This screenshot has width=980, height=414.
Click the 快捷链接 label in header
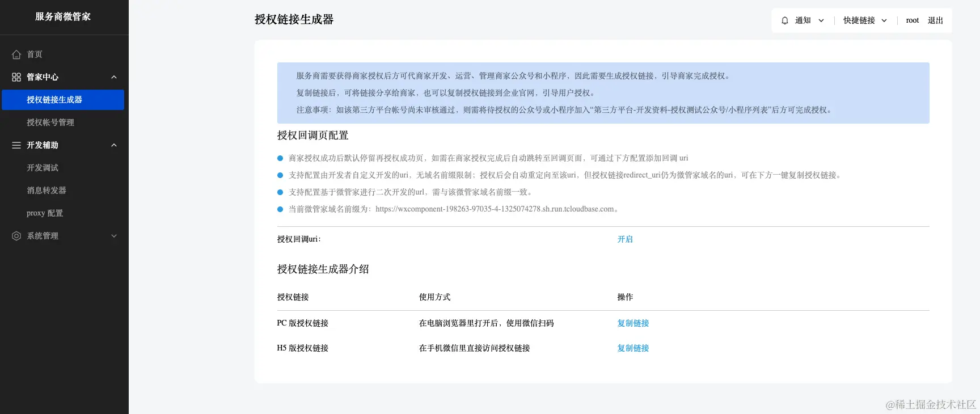[x=859, y=20]
